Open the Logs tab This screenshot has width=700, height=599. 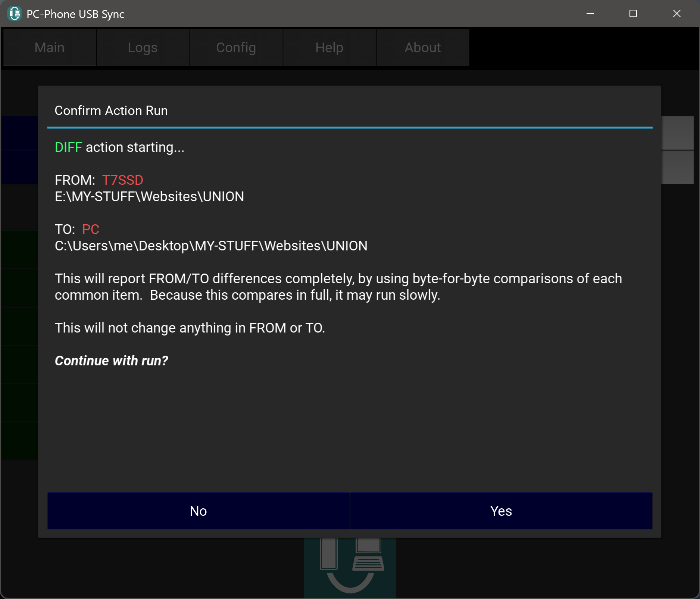click(x=143, y=47)
